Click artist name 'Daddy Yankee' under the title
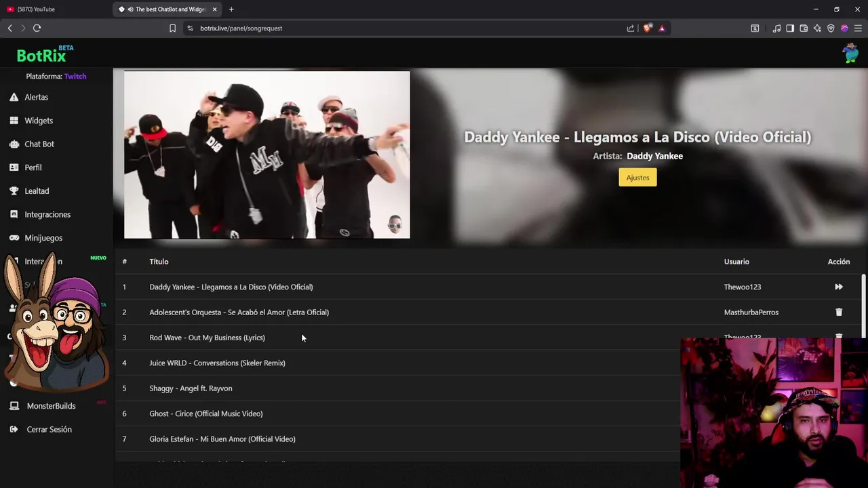This screenshot has width=868, height=488. tap(654, 157)
